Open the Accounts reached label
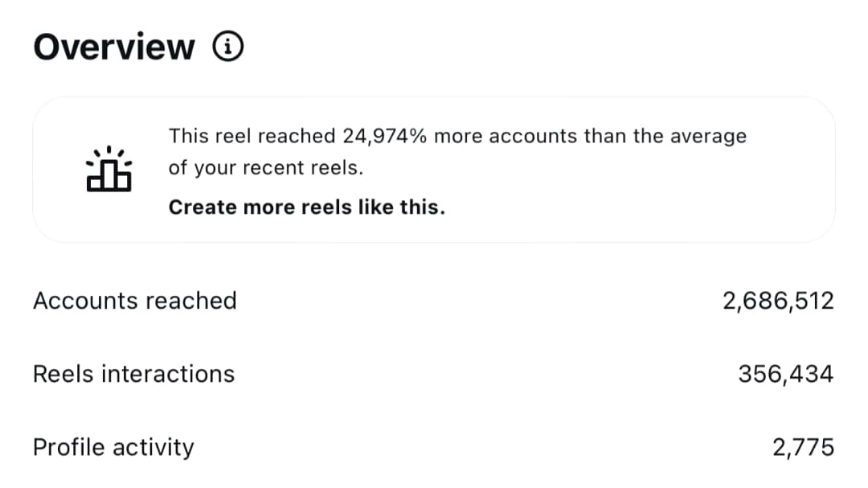The height and width of the screenshot is (488, 868). coord(135,301)
